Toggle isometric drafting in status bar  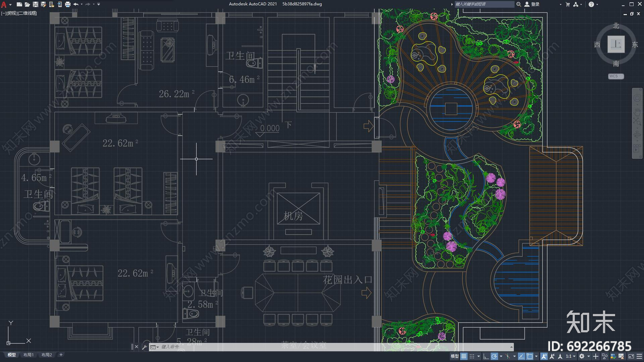[x=508, y=356]
